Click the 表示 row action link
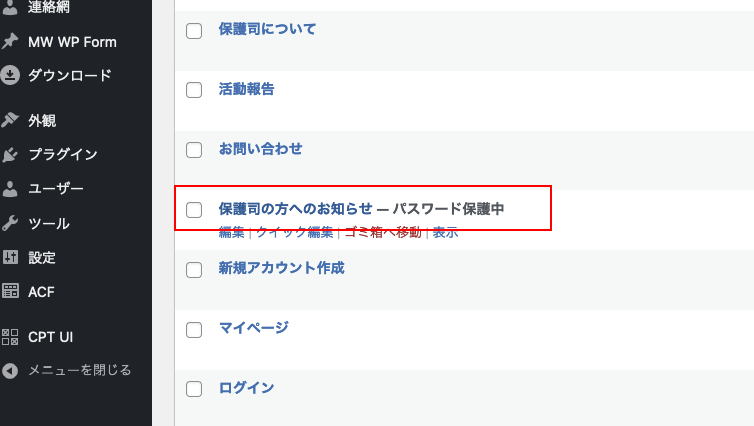Screen dimensions: 754x426 click(445, 233)
